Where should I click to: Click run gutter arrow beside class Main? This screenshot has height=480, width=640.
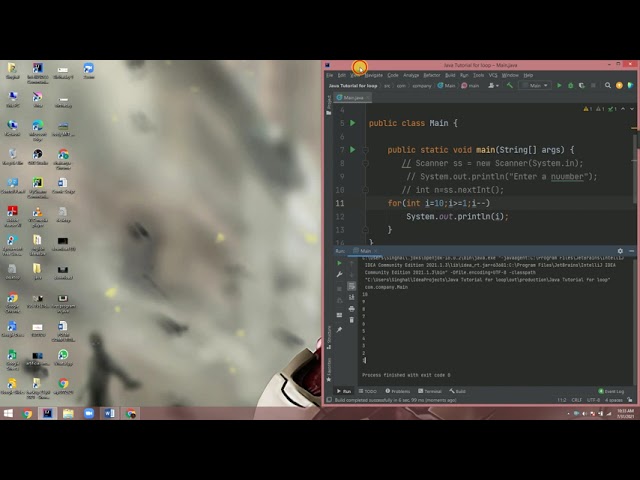[x=353, y=123]
